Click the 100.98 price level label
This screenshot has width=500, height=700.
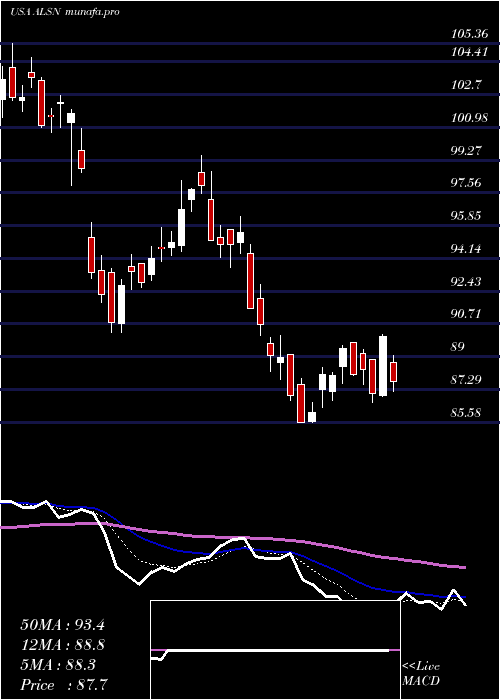[x=468, y=118]
